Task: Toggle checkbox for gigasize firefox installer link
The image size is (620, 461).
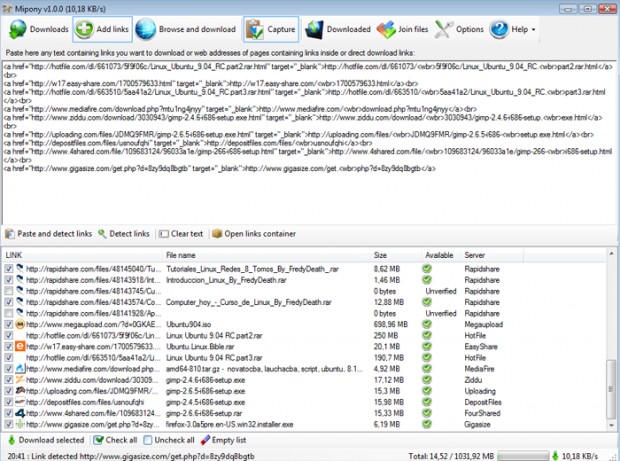Action: click(8, 425)
